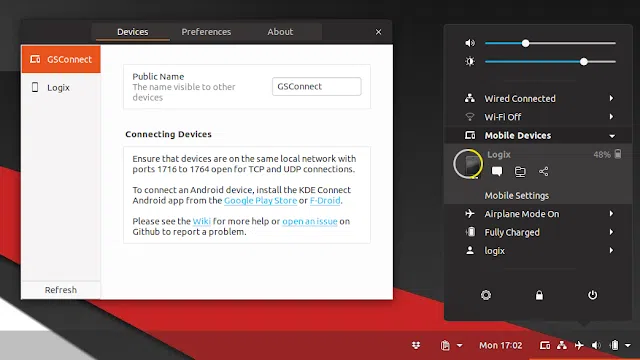Click the Wi-Fi icon in the menu
Screen dimensions: 640x360
click(470, 117)
